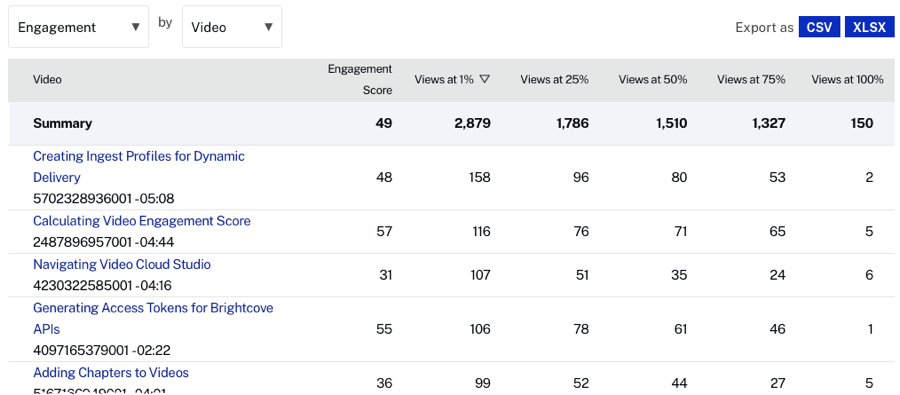Image resolution: width=900 pixels, height=395 pixels.
Task: Export the report as CSV
Action: pos(819,27)
